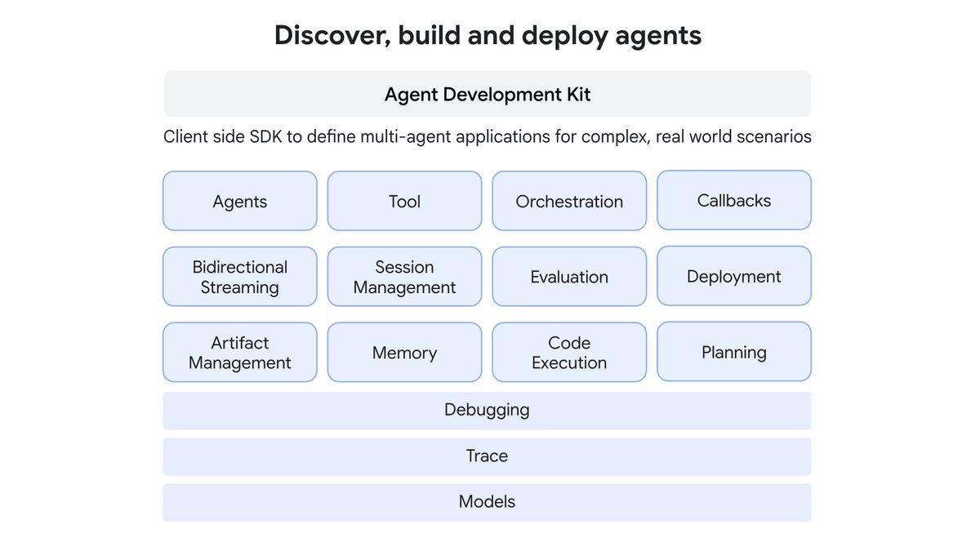The height and width of the screenshot is (551, 980).
Task: Select the Bidirectional Streaming box
Action: point(240,277)
